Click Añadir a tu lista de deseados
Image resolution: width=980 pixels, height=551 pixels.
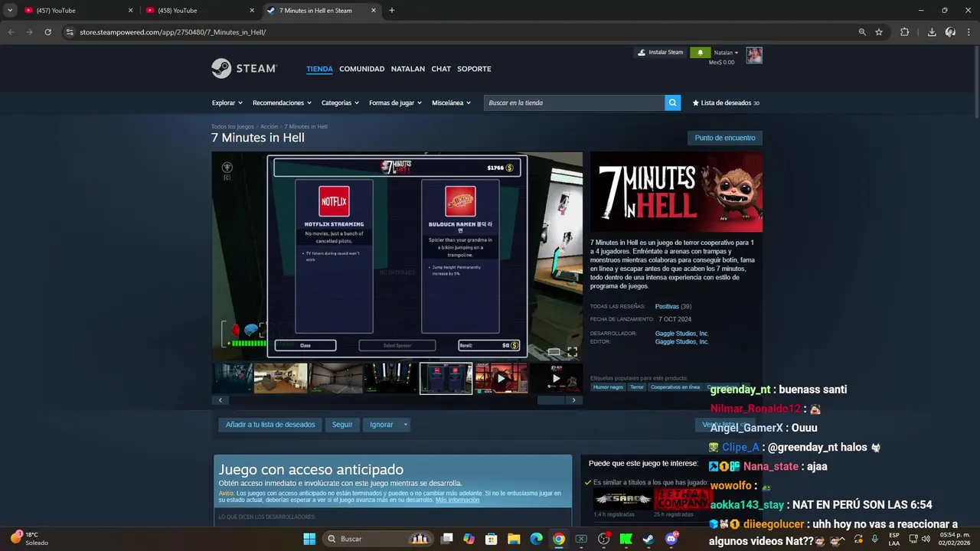(270, 425)
